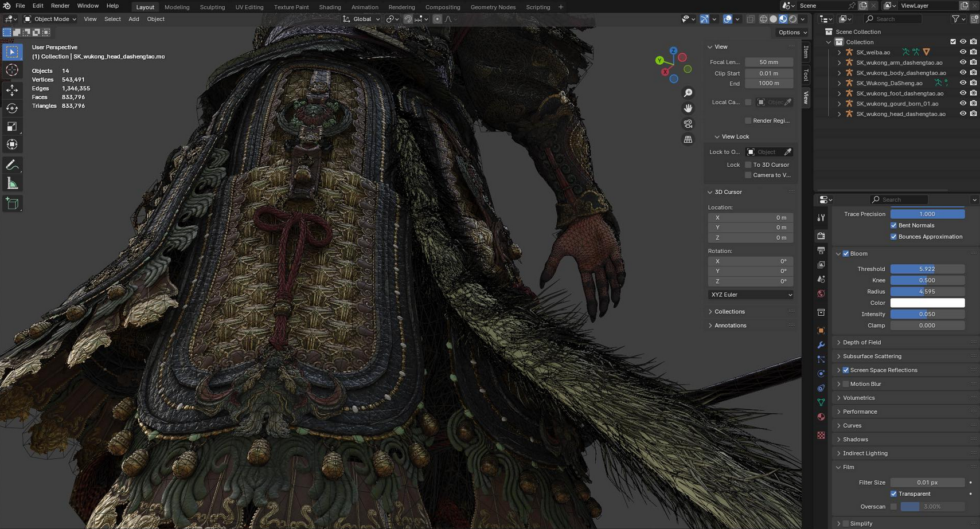Adjust the Bloom Threshold slider
This screenshot has height=529, width=980.
(x=927, y=269)
